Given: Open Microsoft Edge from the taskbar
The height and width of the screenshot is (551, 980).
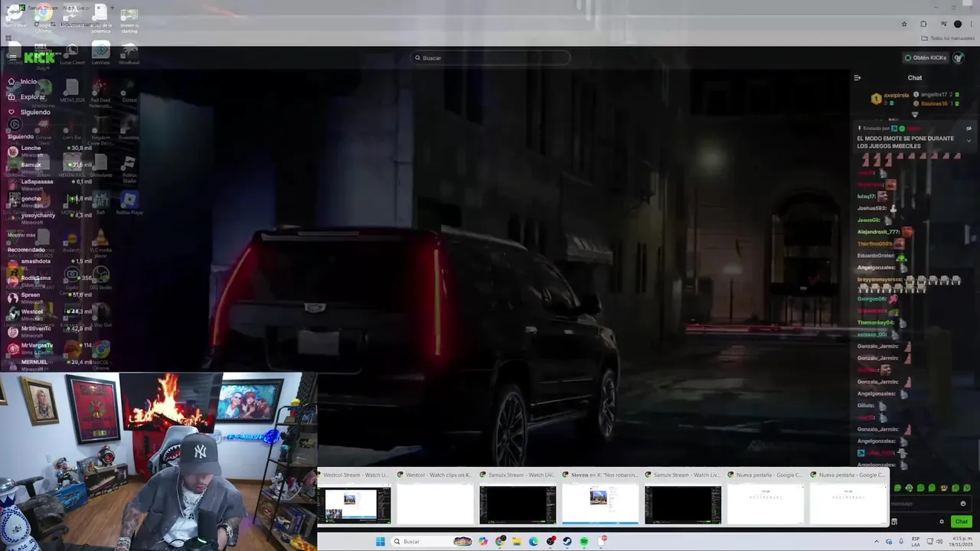Looking at the screenshot, I should coord(534,542).
